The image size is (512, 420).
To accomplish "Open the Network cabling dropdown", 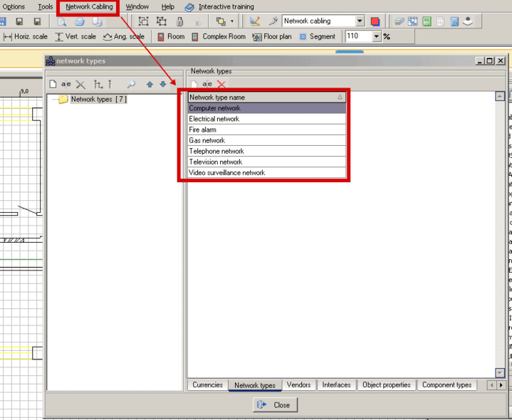I will (x=359, y=21).
